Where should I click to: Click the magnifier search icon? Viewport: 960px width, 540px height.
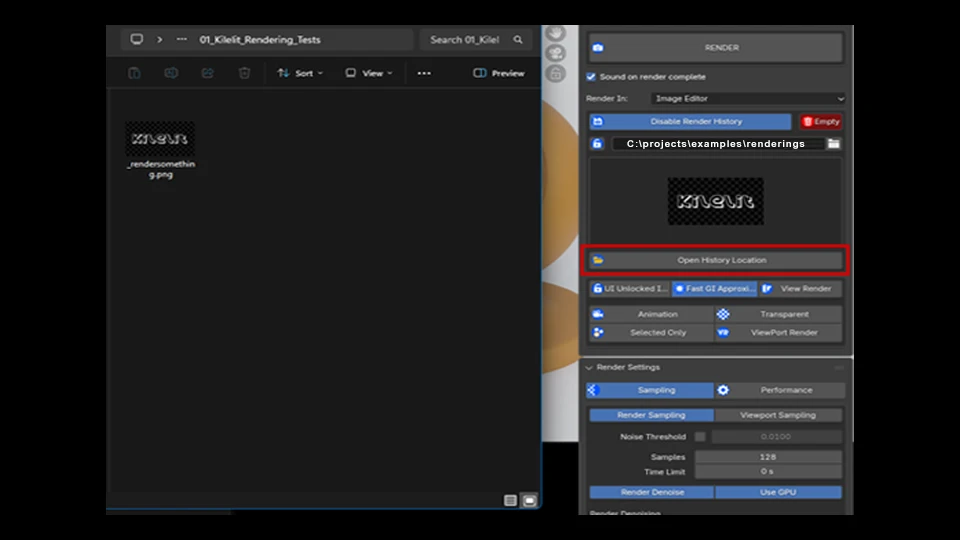518,40
